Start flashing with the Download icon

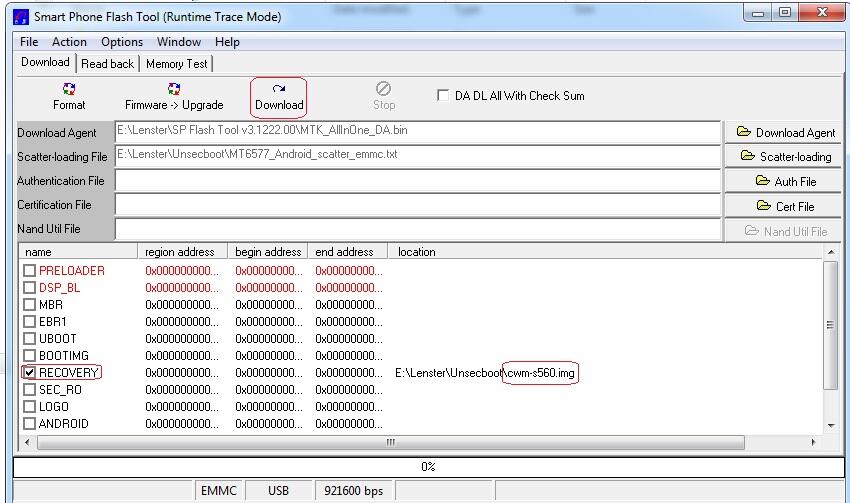279,89
